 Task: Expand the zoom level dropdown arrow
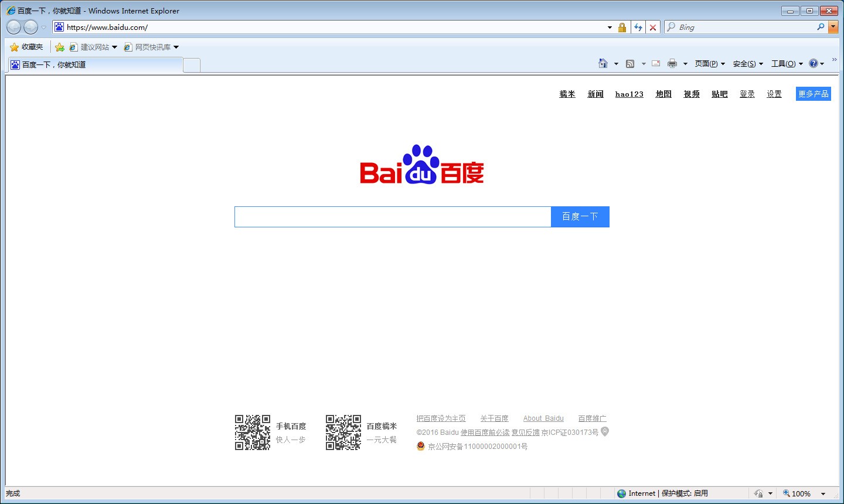[823, 494]
